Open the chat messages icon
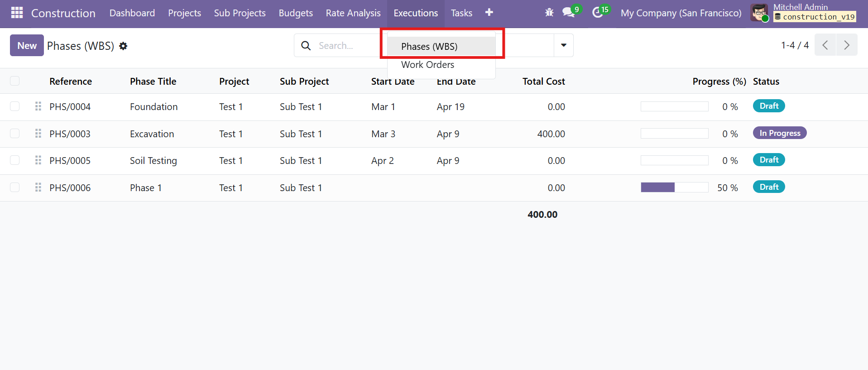 point(568,12)
